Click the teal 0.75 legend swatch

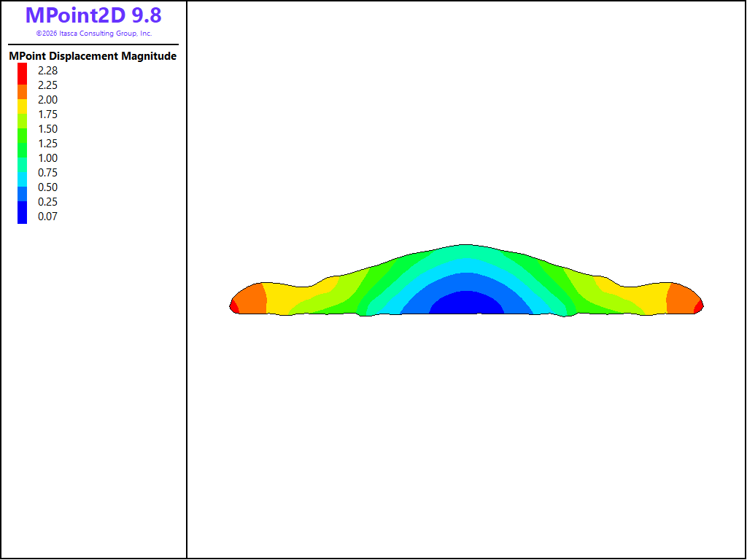tap(23, 165)
